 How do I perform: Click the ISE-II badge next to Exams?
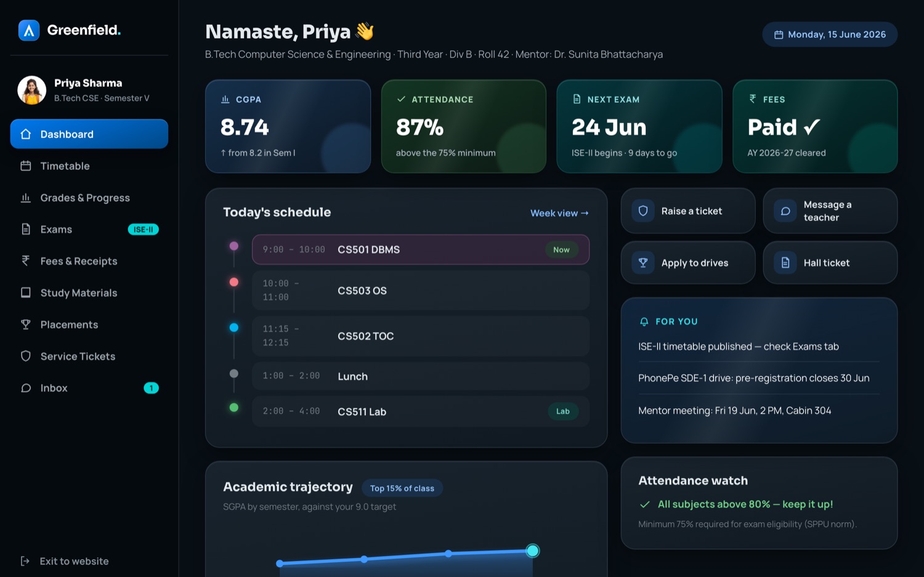[x=144, y=230]
